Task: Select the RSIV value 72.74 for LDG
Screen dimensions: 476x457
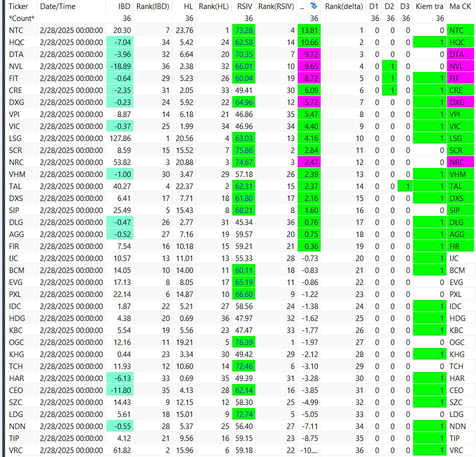Action: click(244, 414)
